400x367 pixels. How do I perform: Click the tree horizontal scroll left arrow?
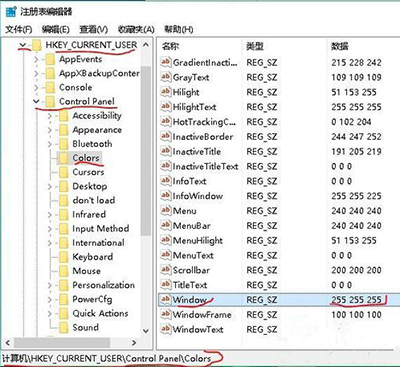[8, 343]
